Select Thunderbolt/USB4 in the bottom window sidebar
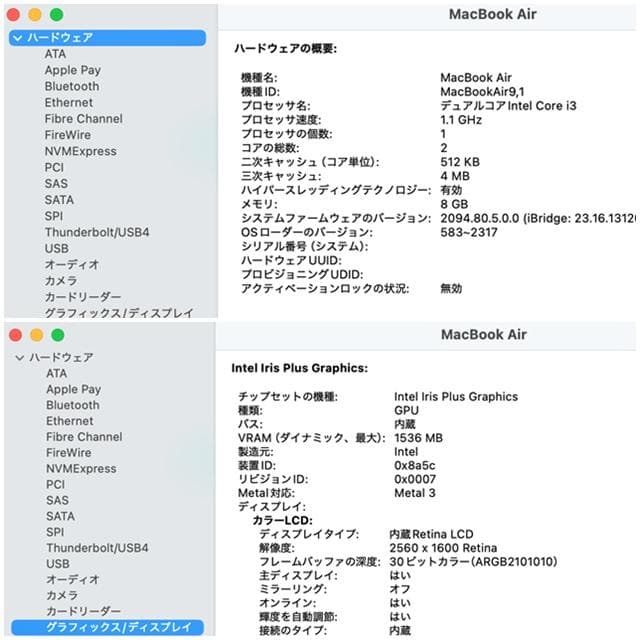The height and width of the screenshot is (640, 640). click(97, 548)
